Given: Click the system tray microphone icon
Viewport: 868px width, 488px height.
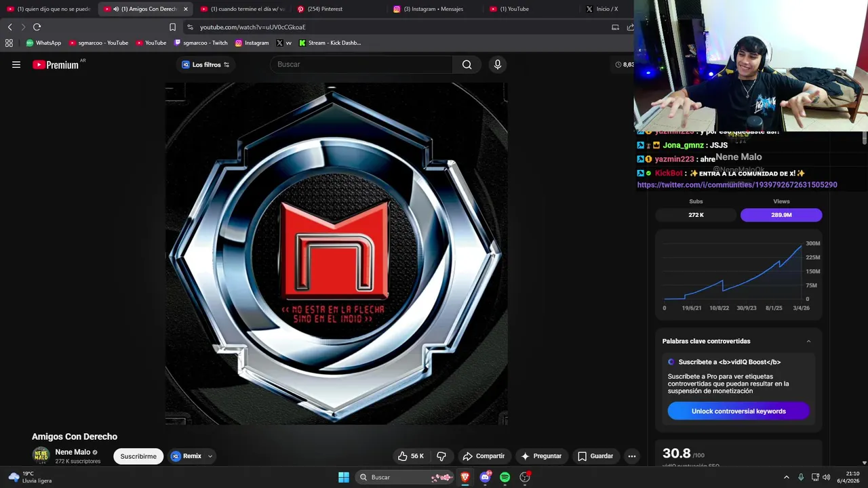Looking at the screenshot, I should (801, 477).
